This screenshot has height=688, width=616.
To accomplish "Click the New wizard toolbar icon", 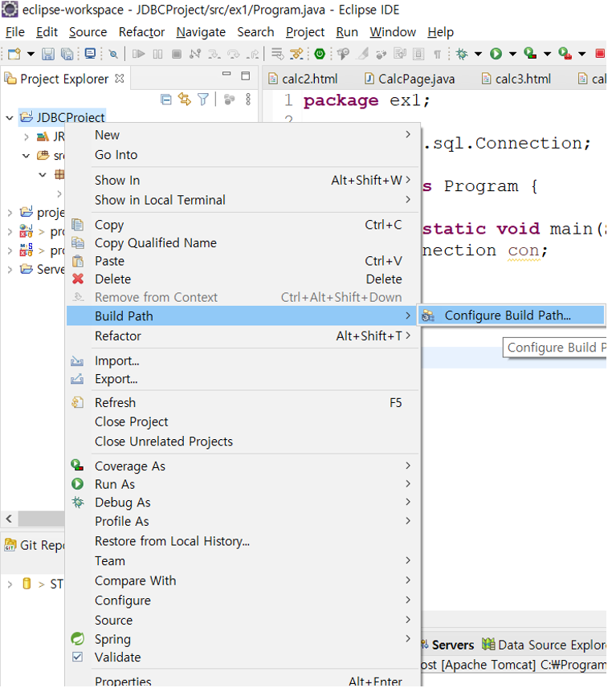I will coord(14,54).
